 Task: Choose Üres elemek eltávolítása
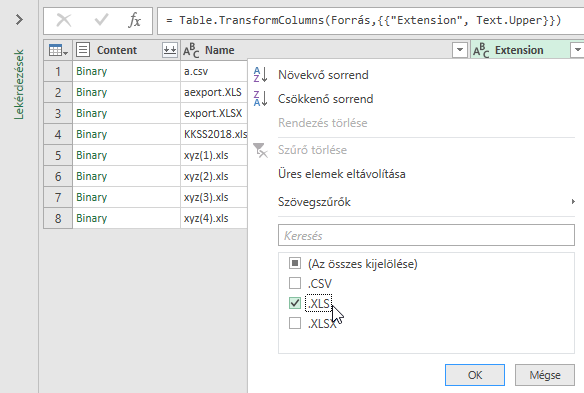pyautogui.click(x=342, y=174)
